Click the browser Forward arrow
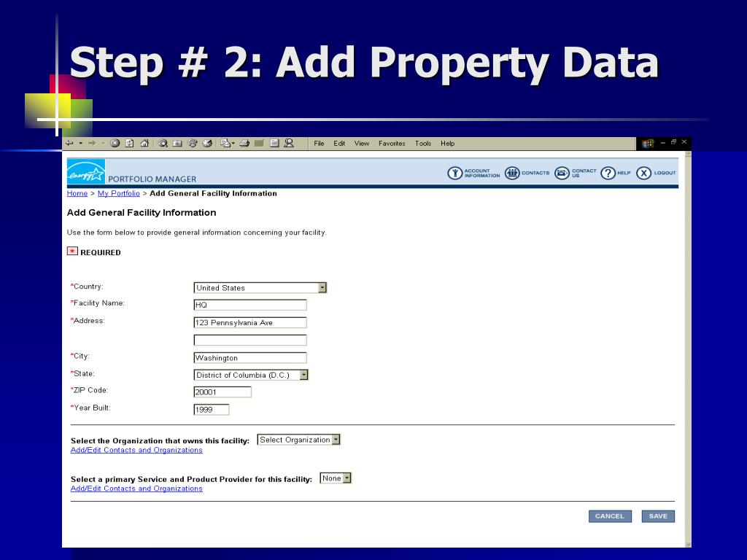The image size is (747, 560). coord(92,143)
